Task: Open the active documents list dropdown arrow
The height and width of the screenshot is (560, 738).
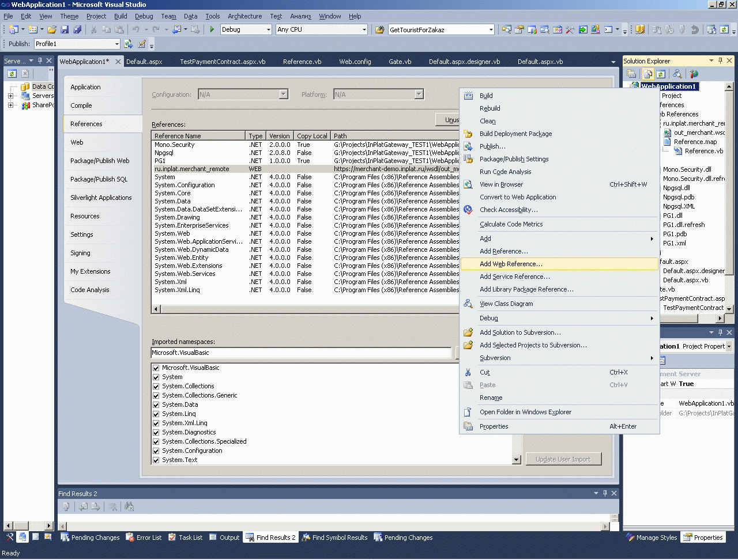Action: (x=613, y=62)
